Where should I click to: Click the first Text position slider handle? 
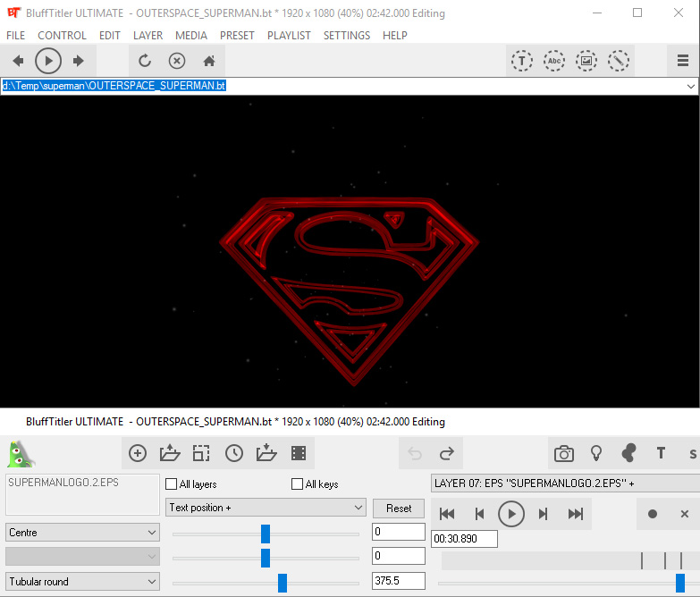click(x=266, y=534)
